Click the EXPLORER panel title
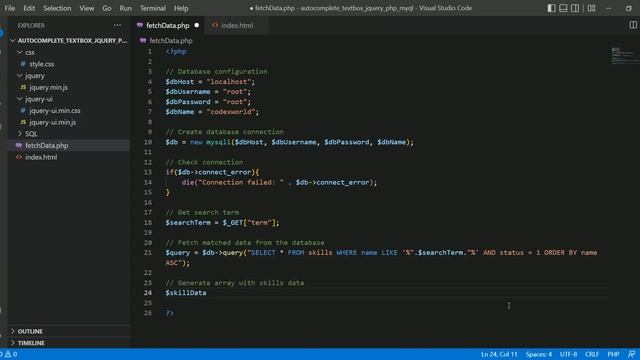640x360 pixels. [31, 25]
